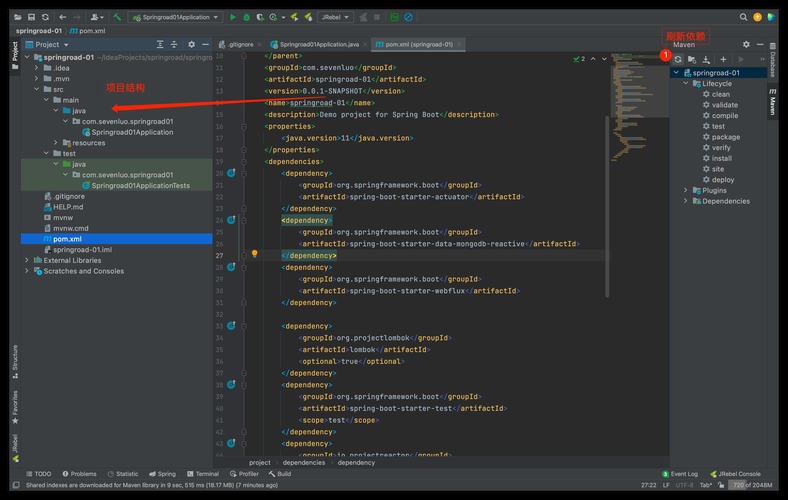Expand the resources folder under main

point(56,143)
